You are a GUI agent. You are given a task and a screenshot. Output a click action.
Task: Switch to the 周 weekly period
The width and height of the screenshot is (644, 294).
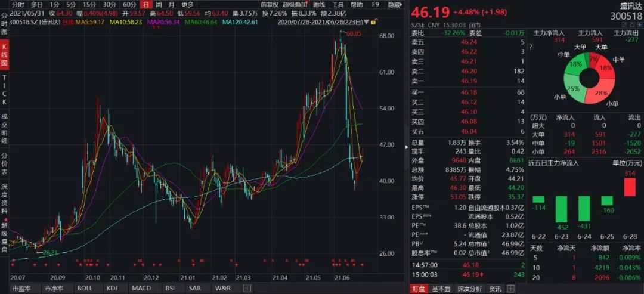tap(158, 5)
